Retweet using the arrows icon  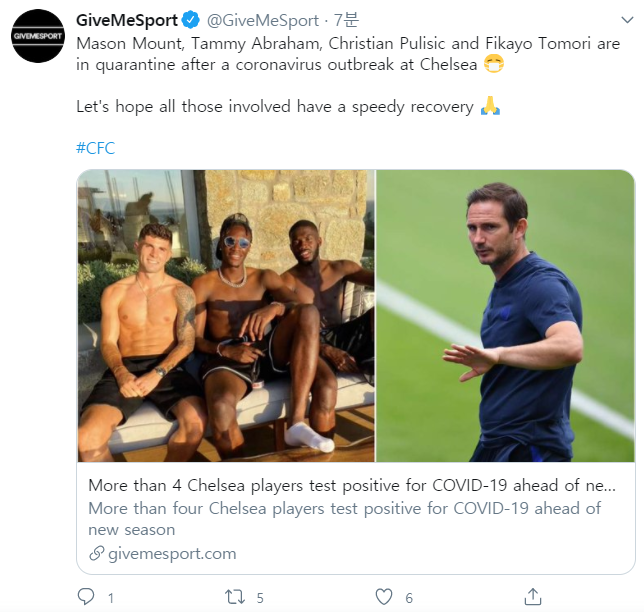[x=234, y=597]
